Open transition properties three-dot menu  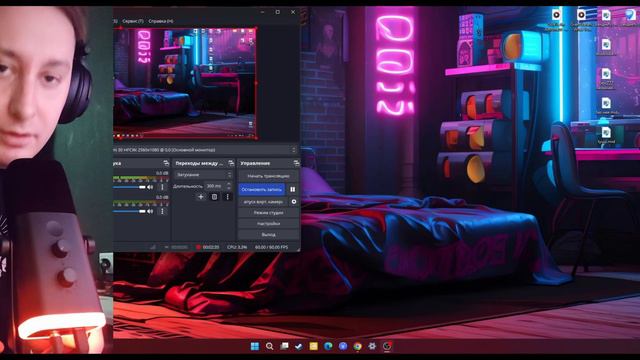coord(228,197)
